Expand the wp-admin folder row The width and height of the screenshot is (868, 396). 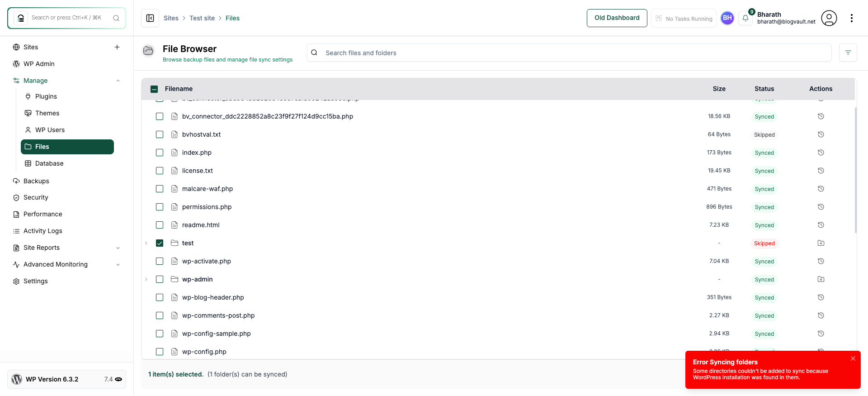point(146,279)
